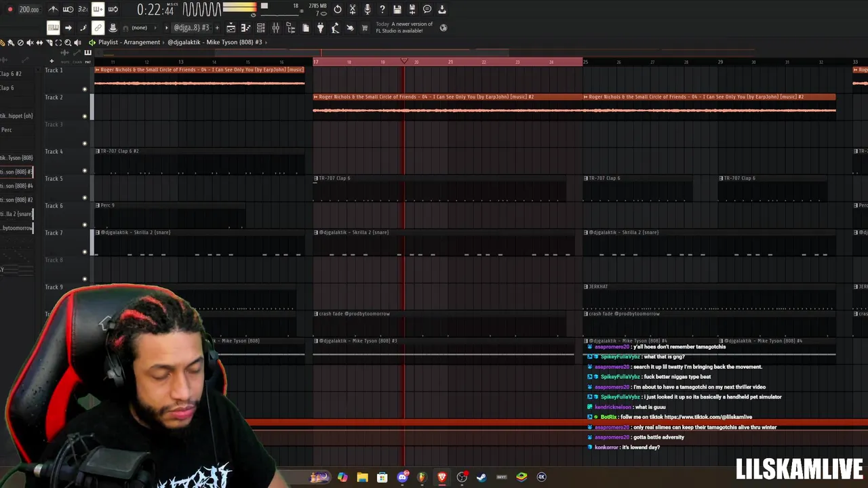868x488 pixels.
Task: Click the master output peak meter
Action: (239, 9)
